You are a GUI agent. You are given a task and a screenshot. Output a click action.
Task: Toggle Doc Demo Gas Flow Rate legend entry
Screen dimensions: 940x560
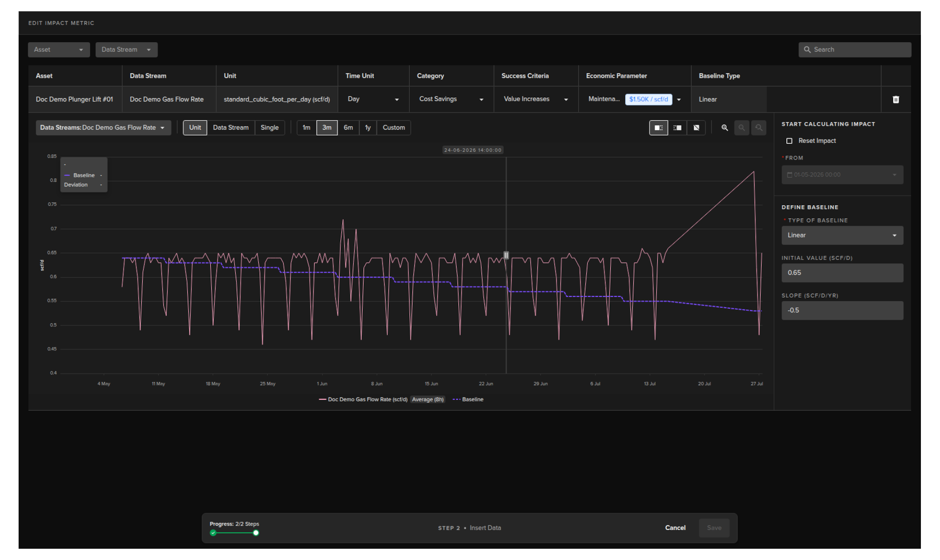363,399
